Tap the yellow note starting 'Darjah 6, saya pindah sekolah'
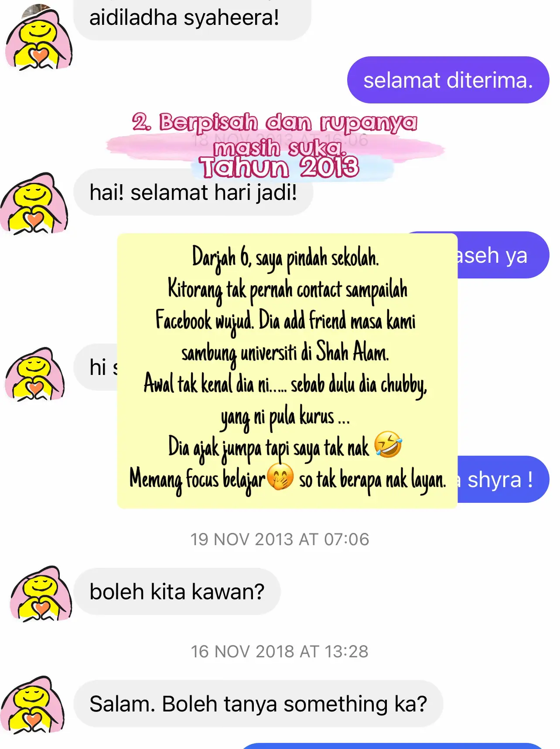The width and height of the screenshot is (560, 749). point(287,371)
